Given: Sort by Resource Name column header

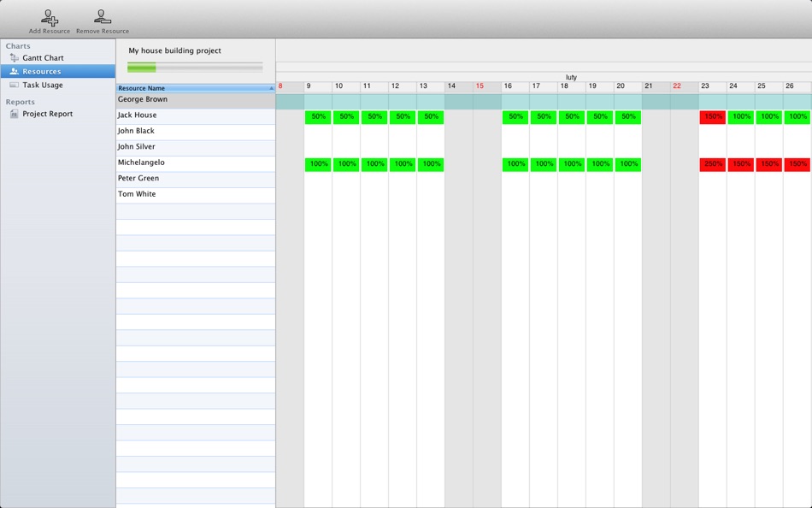Looking at the screenshot, I should (195, 88).
